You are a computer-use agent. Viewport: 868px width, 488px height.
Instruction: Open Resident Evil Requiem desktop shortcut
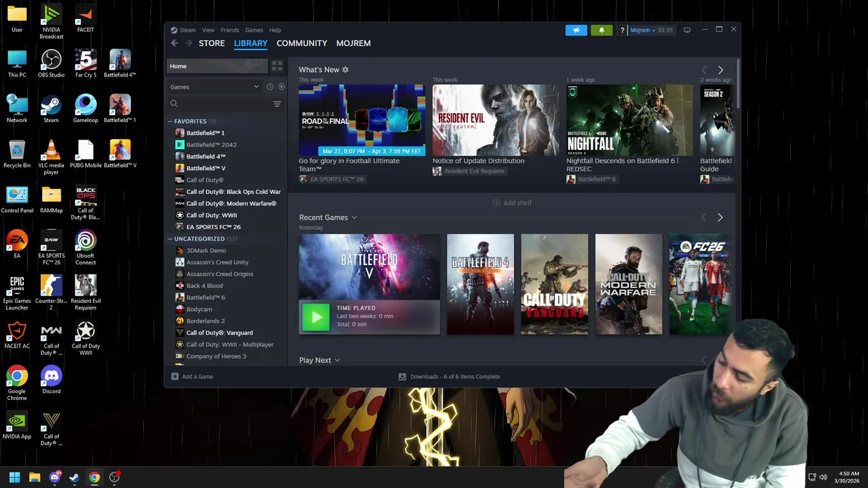point(85,293)
